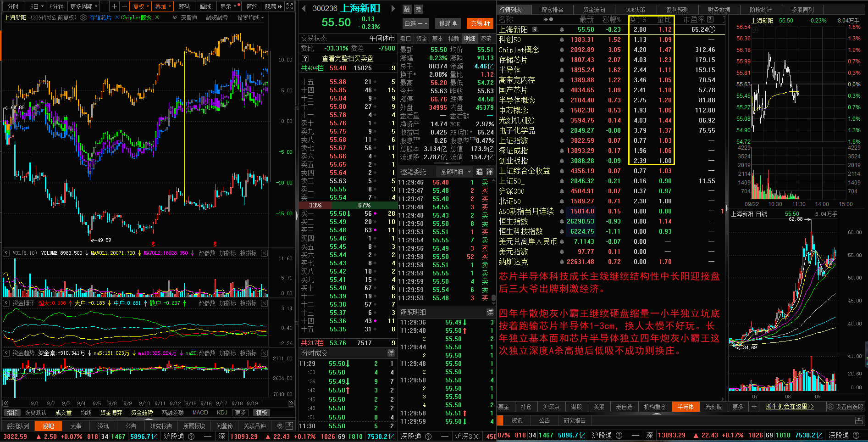868x442 pixels.
Task: Open 设置均线 dropdown
Action: 250,17
